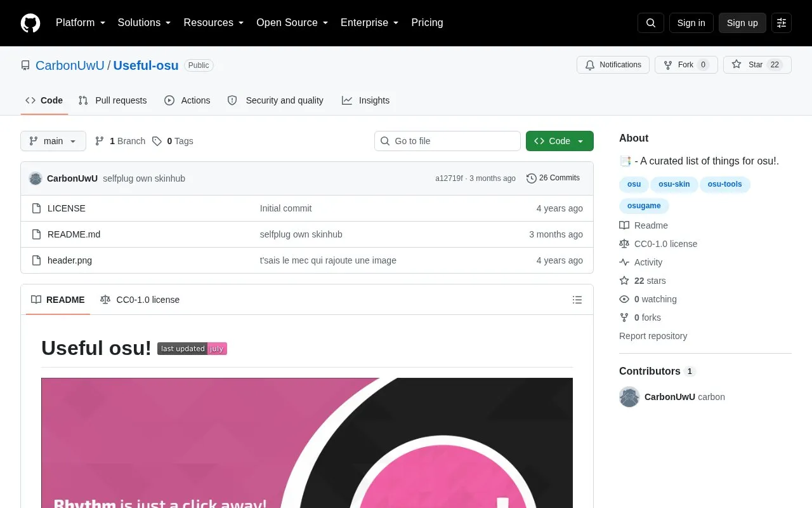The width and height of the screenshot is (812, 508).
Task: Open the search magnifier button
Action: 651,23
